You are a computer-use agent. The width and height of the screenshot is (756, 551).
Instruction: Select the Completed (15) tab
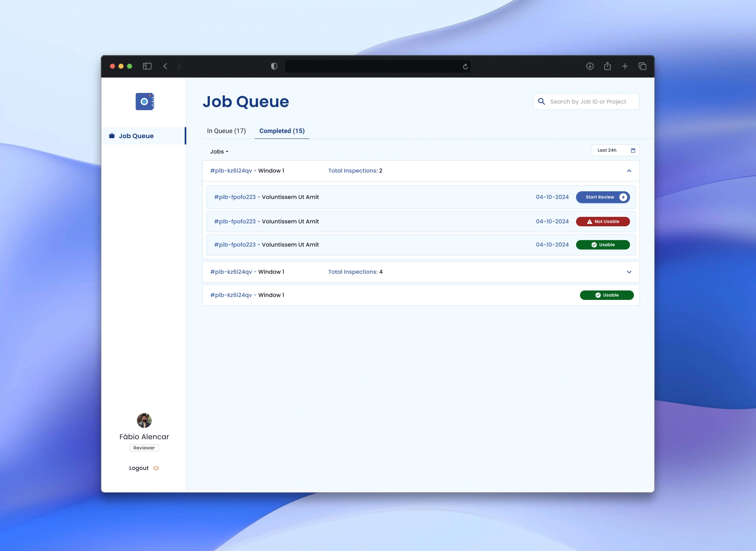click(282, 131)
